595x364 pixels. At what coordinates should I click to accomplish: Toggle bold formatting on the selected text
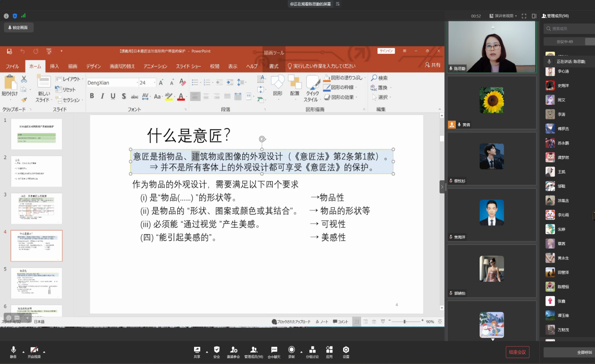92,95
